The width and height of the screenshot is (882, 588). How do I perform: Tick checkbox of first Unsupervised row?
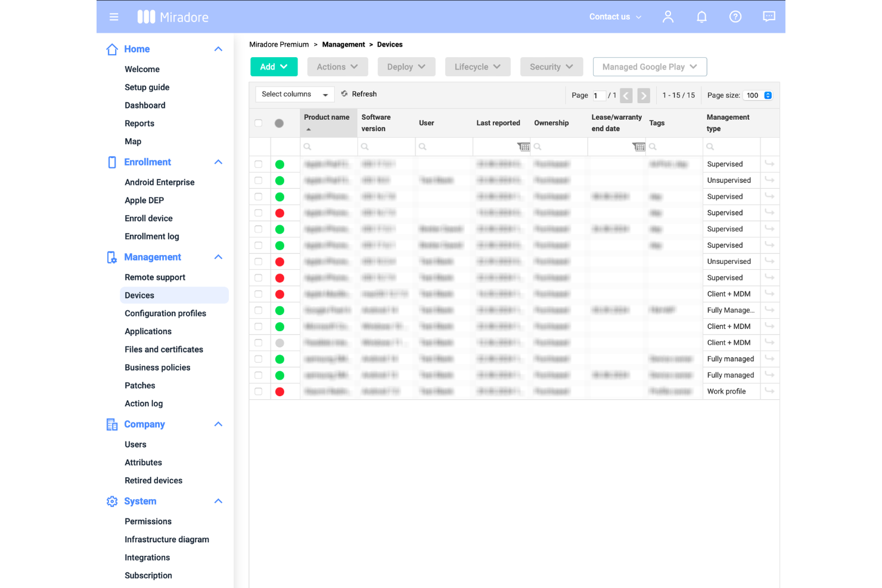pyautogui.click(x=259, y=180)
